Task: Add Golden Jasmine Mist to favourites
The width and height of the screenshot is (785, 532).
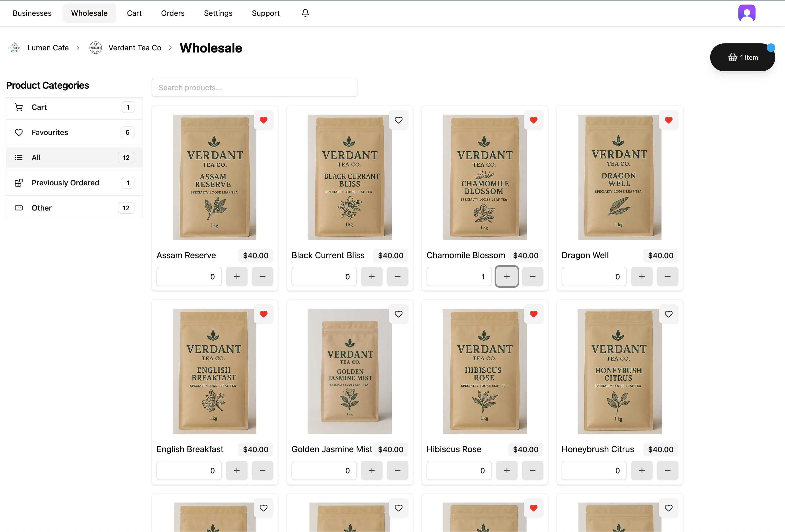Action: click(x=399, y=314)
